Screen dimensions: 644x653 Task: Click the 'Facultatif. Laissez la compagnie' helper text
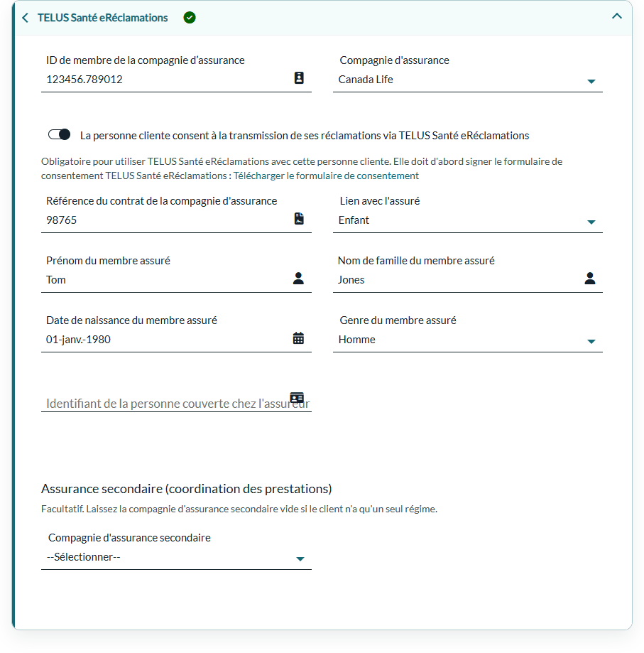239,509
